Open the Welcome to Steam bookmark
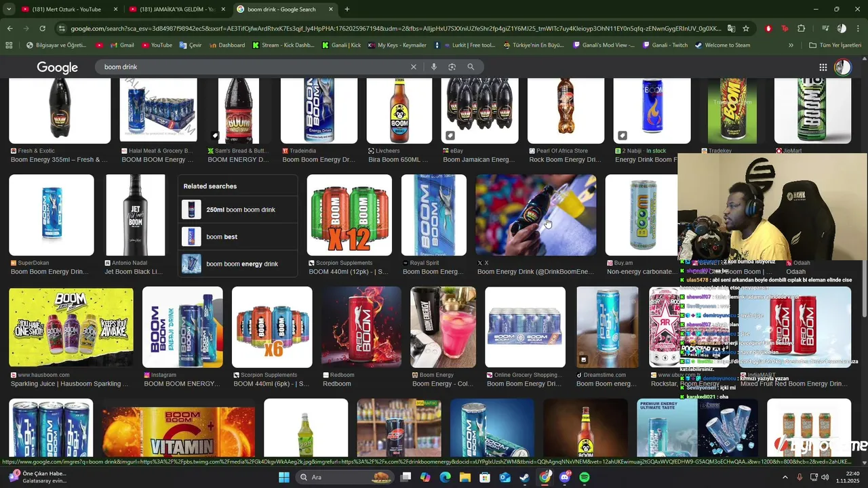Screen dimensions: 868x488 (x=722, y=45)
